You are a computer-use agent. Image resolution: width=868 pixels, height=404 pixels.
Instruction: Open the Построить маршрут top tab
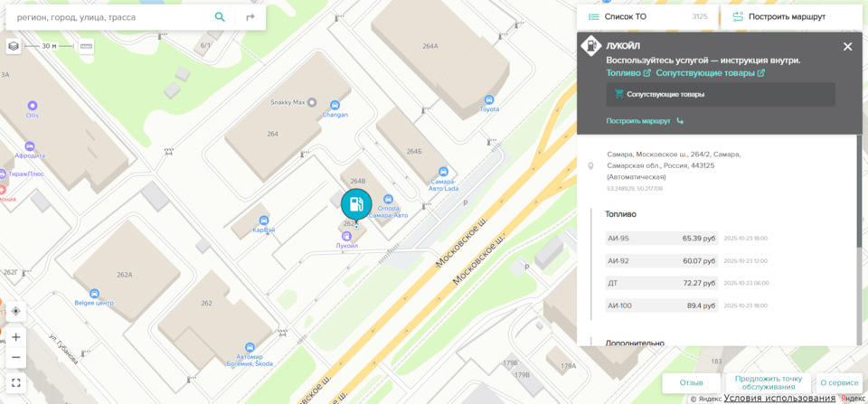coord(791,17)
